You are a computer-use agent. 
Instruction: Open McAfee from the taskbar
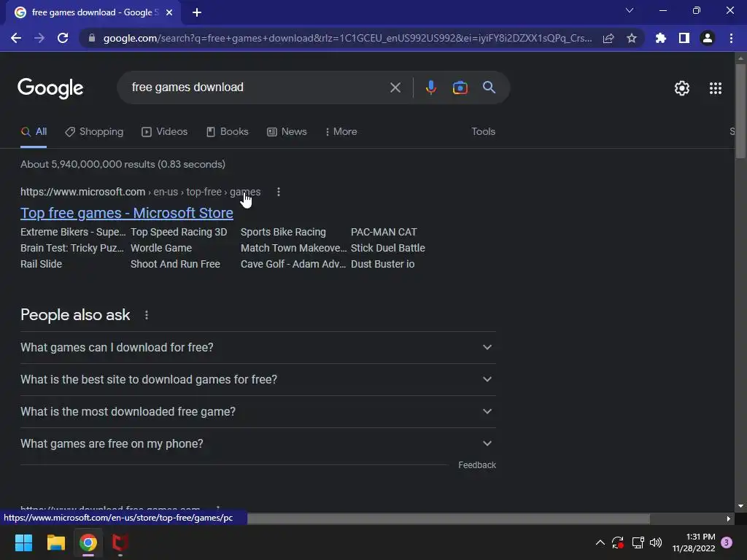(x=120, y=542)
